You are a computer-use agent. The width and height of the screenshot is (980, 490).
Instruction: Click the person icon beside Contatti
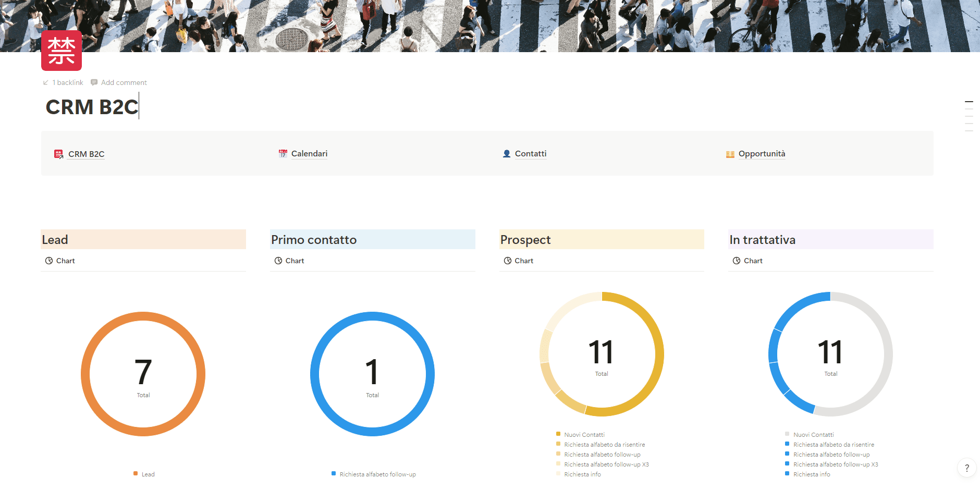click(506, 153)
